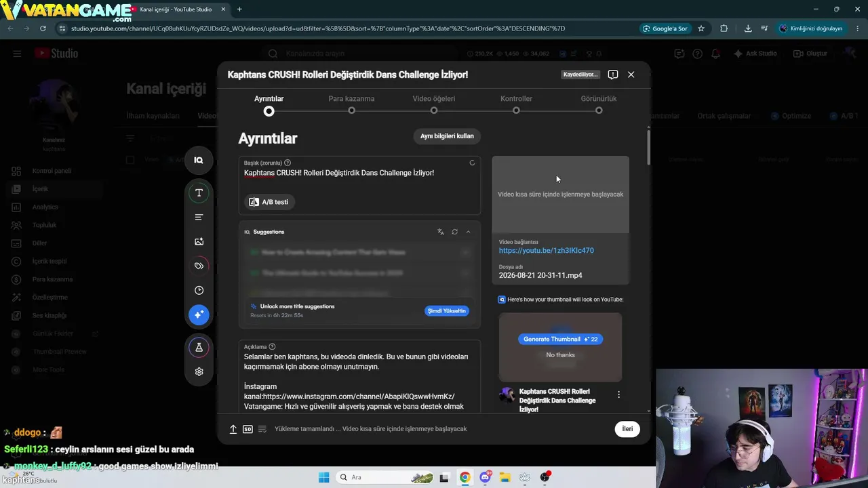Click the Kimliğinizi doğrulayın profile button
The width and height of the screenshot is (868, 488).
coord(811,28)
